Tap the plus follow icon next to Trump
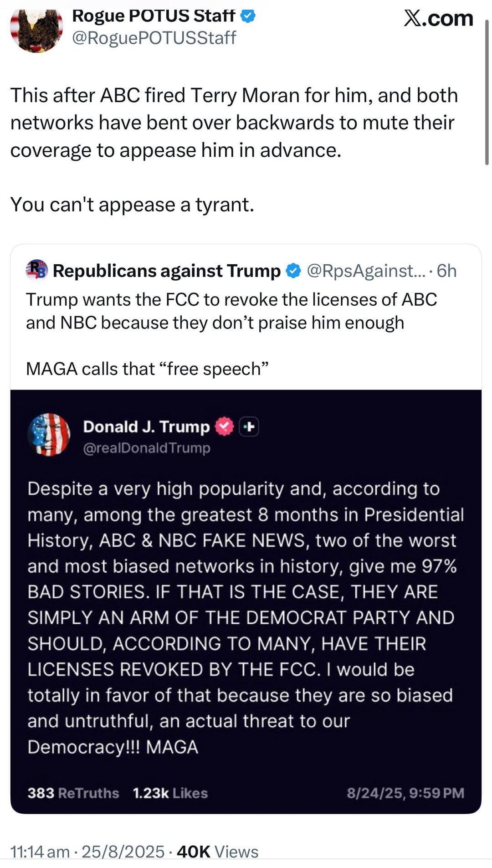This screenshot has width=492, height=868. pyautogui.click(x=249, y=427)
